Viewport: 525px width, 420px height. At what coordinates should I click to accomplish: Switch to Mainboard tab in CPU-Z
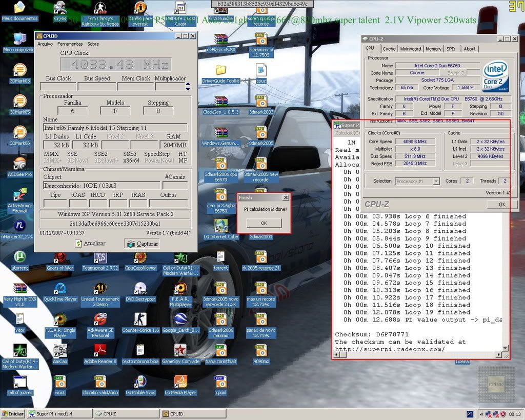(411, 49)
